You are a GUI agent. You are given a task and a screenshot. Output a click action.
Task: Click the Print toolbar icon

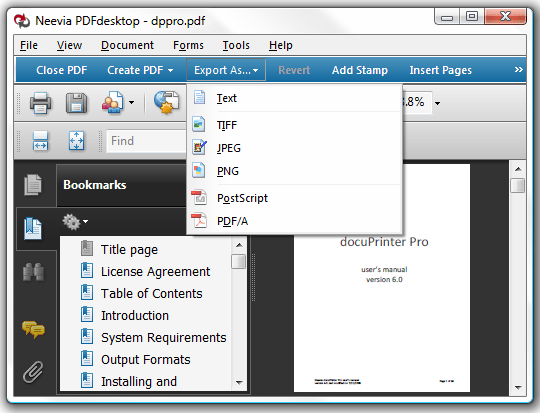(x=41, y=103)
